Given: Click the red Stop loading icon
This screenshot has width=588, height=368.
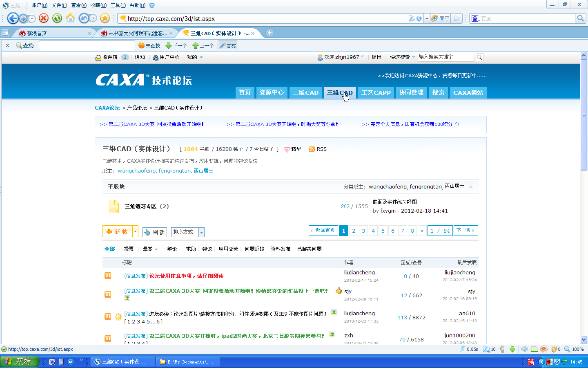Looking at the screenshot, I should pos(44,18).
